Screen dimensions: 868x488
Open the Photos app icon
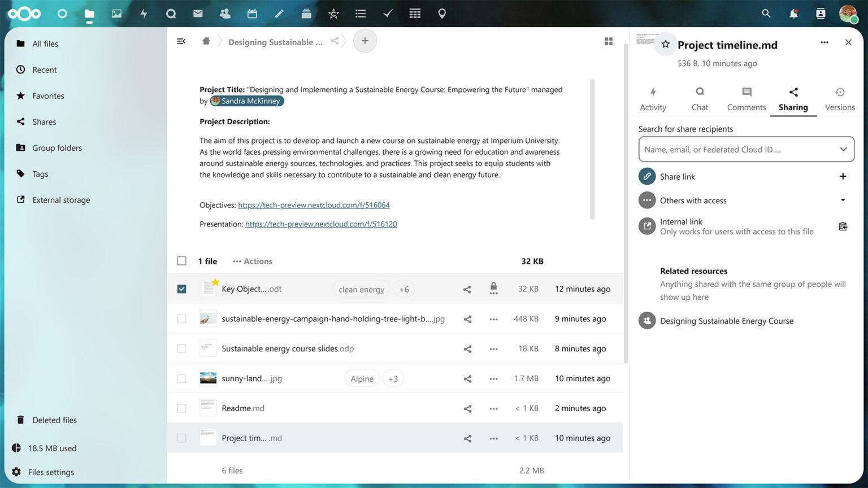116,14
